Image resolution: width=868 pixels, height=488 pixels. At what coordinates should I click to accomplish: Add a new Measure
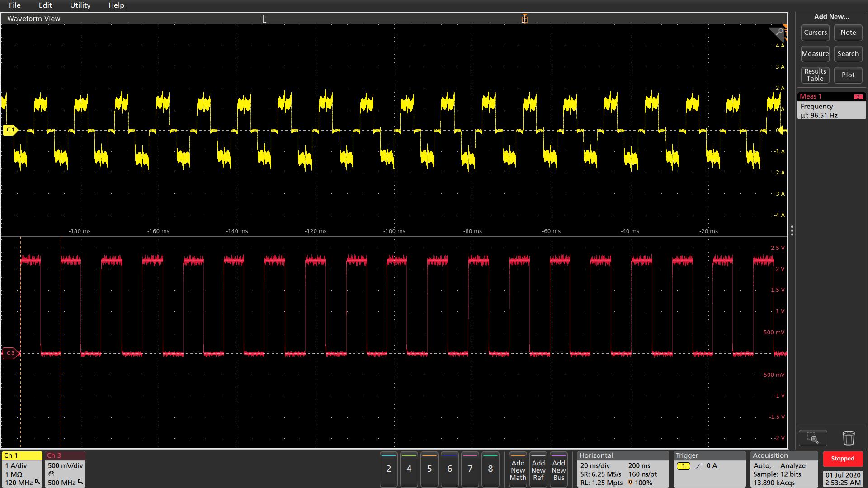point(815,54)
